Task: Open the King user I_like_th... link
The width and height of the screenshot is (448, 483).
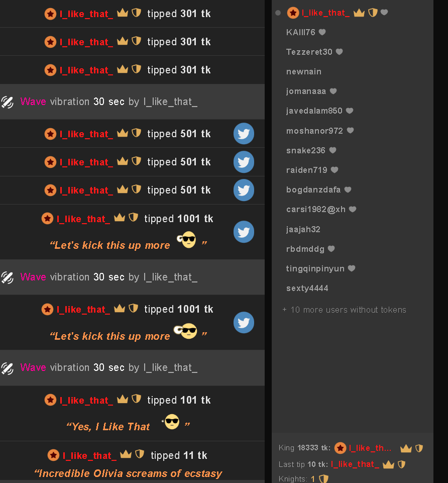Action: 370,448
